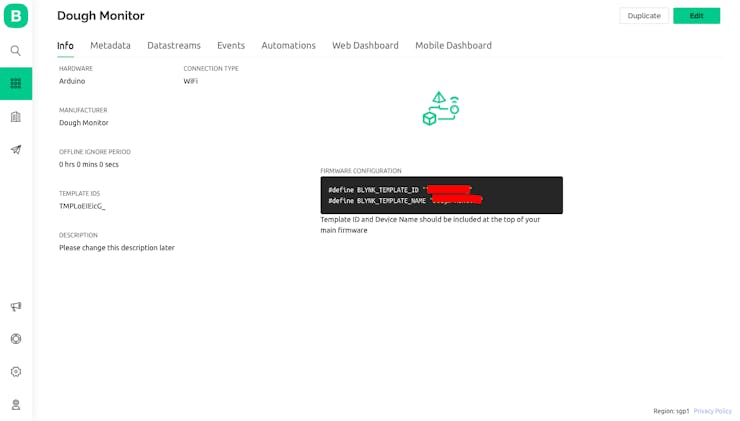Screen dimensions: 740x421
Task: Open the Datastreams tab
Action: point(174,46)
